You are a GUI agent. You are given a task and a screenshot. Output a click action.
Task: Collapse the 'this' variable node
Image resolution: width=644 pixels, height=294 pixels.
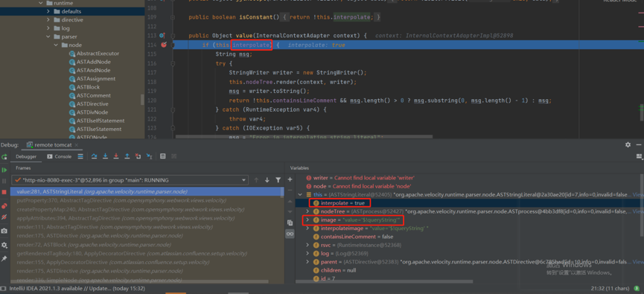click(x=299, y=194)
